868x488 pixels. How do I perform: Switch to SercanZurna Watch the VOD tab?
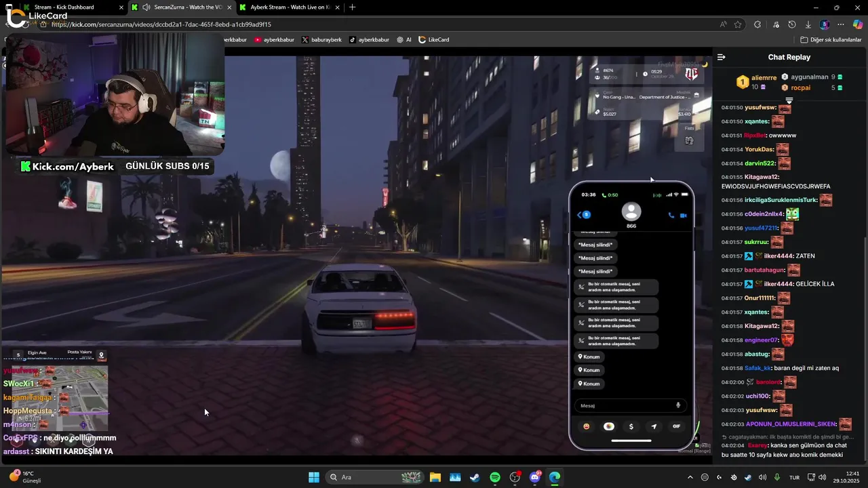pos(181,7)
